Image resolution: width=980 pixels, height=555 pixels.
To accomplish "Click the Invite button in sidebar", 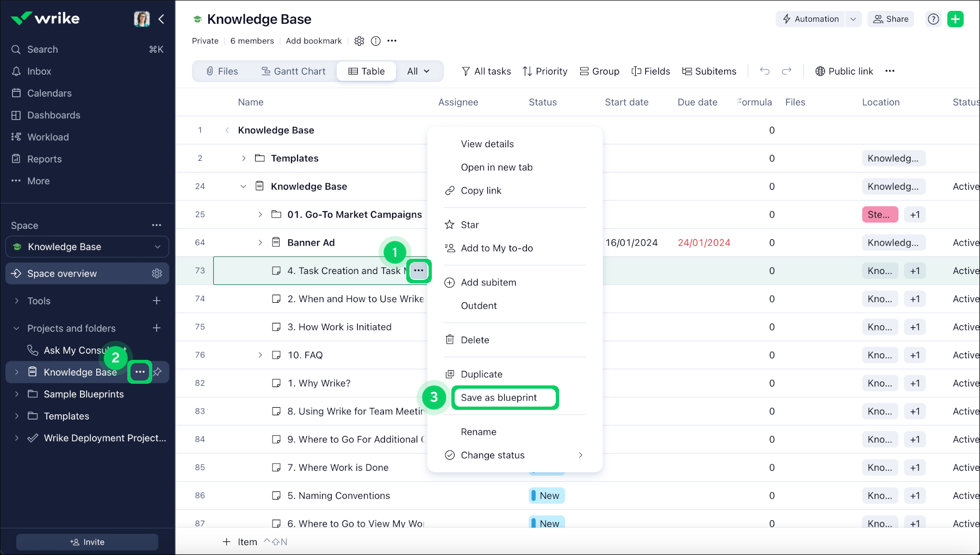I will [x=87, y=542].
